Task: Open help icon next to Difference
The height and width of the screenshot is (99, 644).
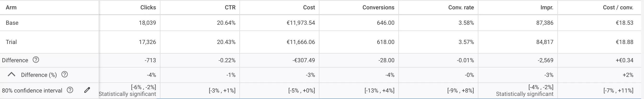Action: [36, 60]
